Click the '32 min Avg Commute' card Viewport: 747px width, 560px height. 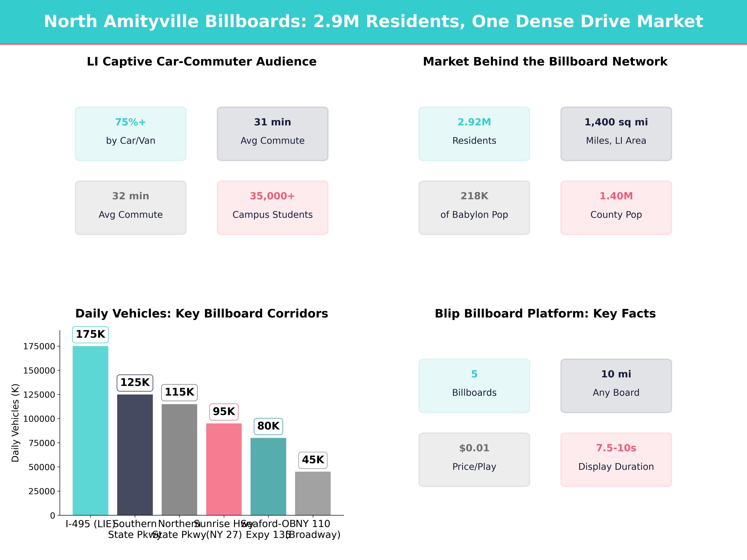pos(131,208)
